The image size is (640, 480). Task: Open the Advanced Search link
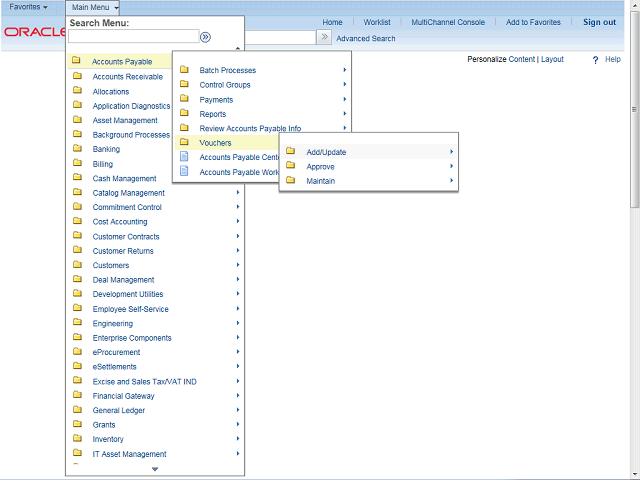click(365, 39)
